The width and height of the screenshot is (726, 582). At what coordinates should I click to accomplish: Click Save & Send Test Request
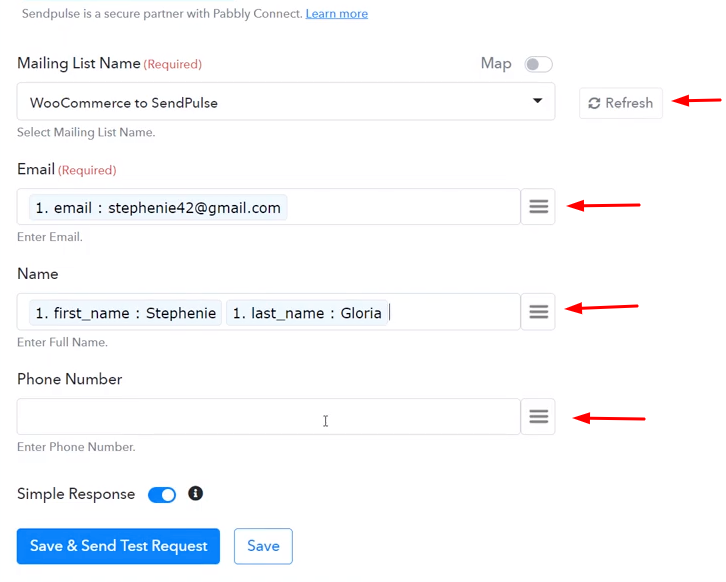118,546
